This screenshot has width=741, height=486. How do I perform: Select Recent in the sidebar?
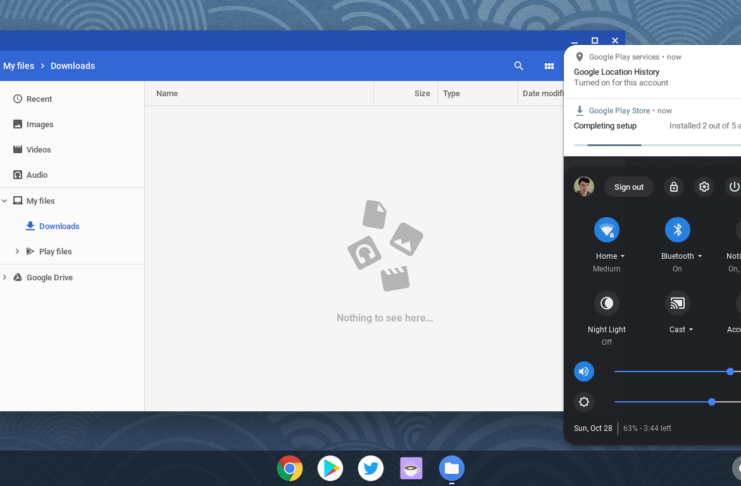pos(39,99)
